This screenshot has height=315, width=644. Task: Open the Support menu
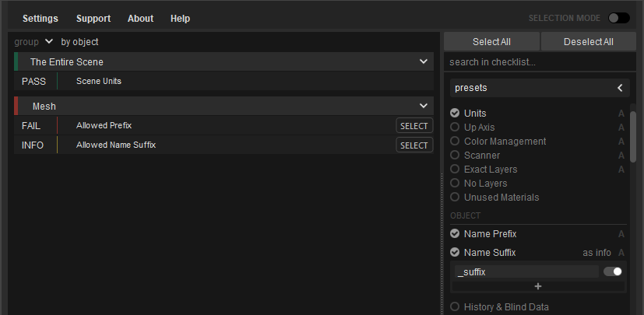point(93,19)
